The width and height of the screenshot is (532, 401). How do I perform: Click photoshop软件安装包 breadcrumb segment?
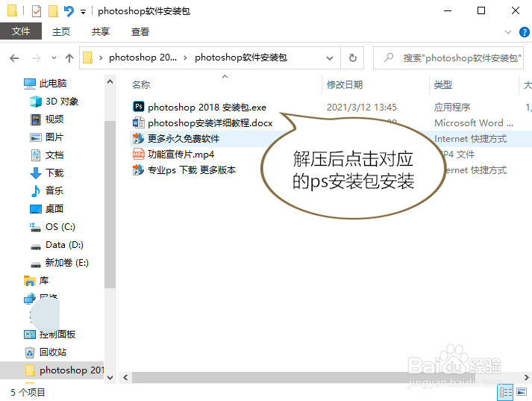pos(241,57)
